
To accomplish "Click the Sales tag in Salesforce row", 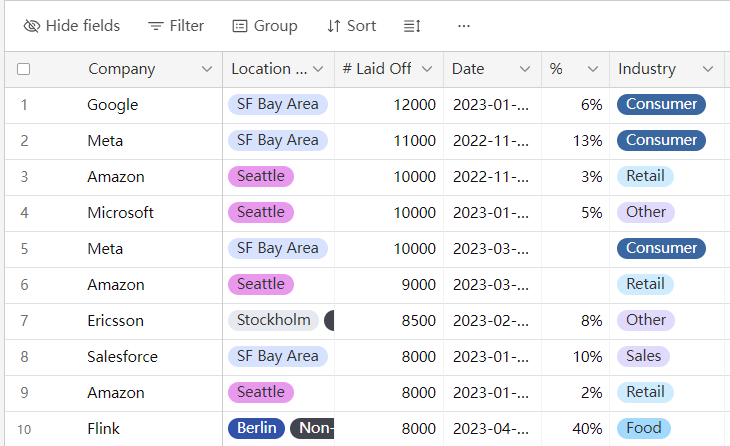I will [x=643, y=356].
